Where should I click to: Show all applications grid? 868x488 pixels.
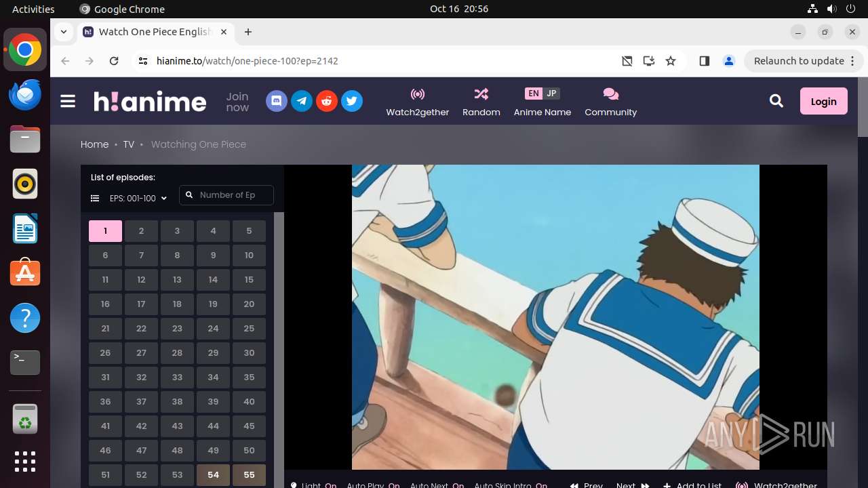coord(25,462)
